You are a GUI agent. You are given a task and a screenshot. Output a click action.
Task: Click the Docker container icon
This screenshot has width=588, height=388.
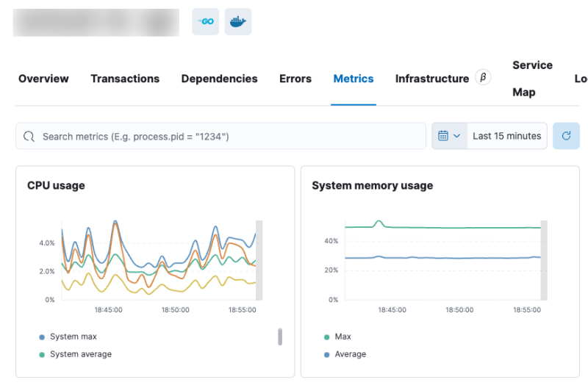point(237,22)
